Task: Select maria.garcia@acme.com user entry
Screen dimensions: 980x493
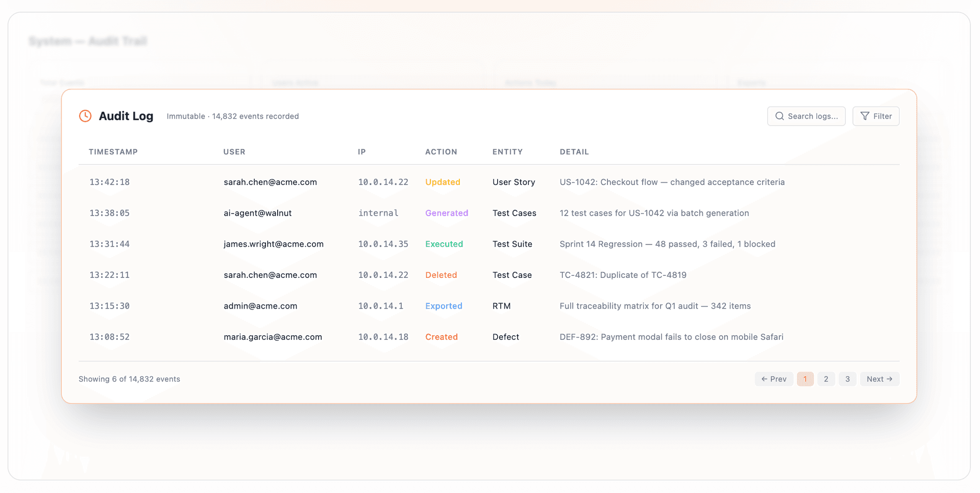Action: tap(273, 337)
